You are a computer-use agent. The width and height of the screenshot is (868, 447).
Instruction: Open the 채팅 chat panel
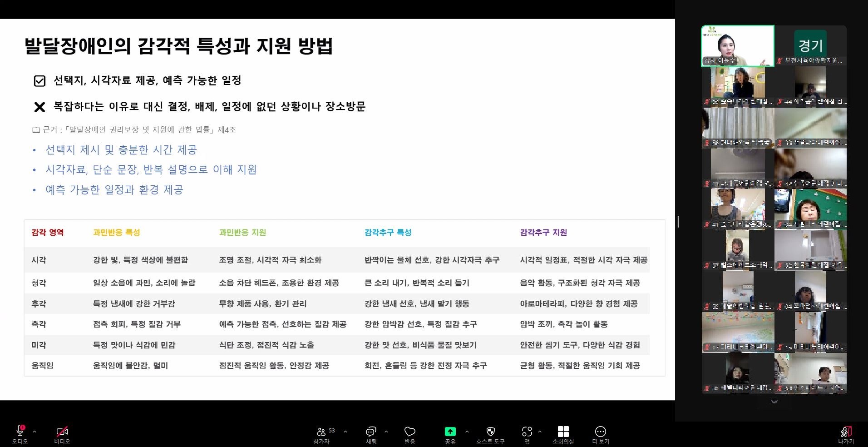(x=371, y=432)
